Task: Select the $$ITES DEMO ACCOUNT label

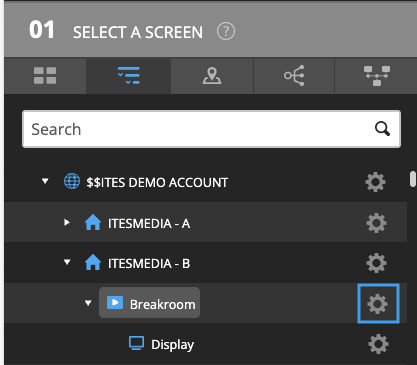Action: 157,182
